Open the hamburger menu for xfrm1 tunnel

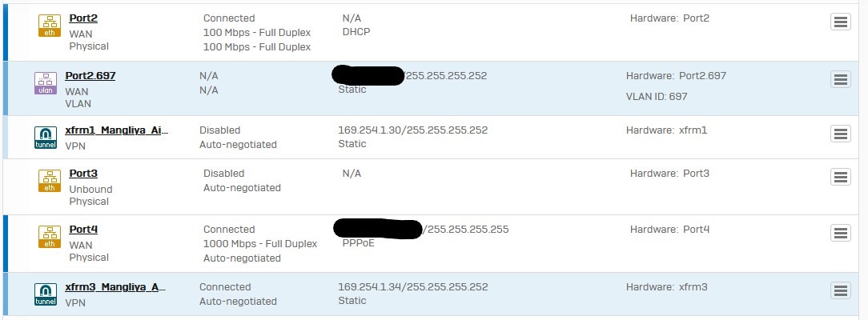(x=840, y=134)
